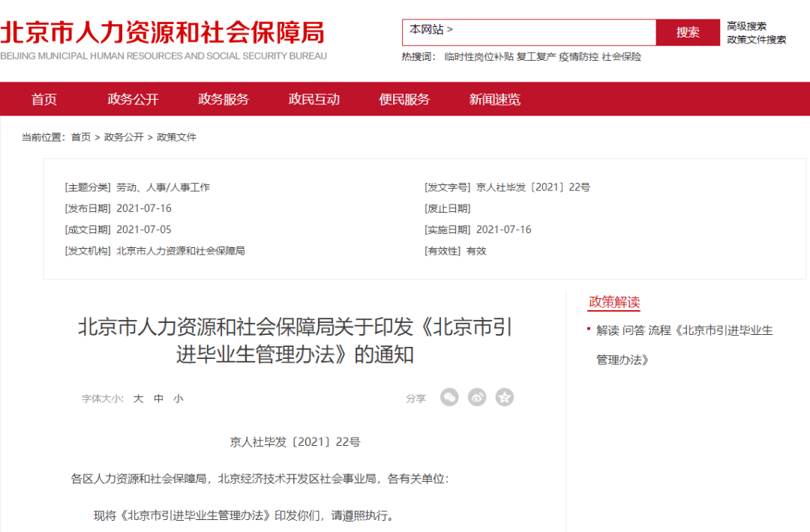The height and width of the screenshot is (532, 810).
Task: Click the bureau logo to return home
Action: pyautogui.click(x=165, y=34)
